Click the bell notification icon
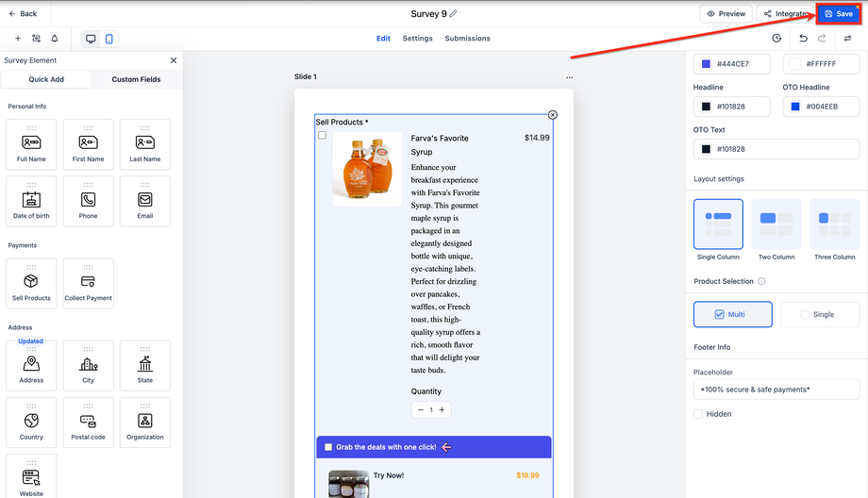The width and height of the screenshot is (868, 498). click(x=55, y=39)
